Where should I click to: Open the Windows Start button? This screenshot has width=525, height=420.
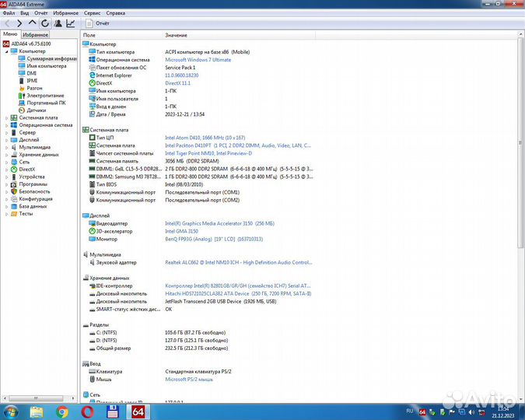click(10, 411)
